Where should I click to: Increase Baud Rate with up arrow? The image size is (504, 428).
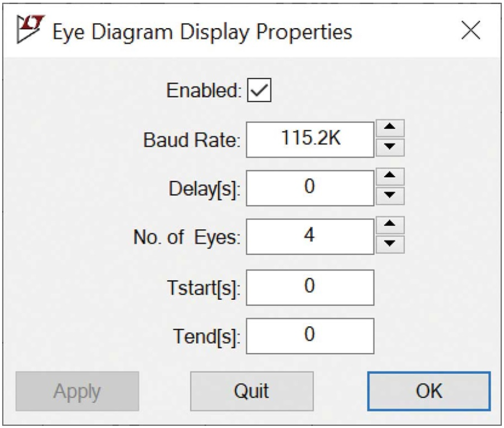click(x=390, y=128)
